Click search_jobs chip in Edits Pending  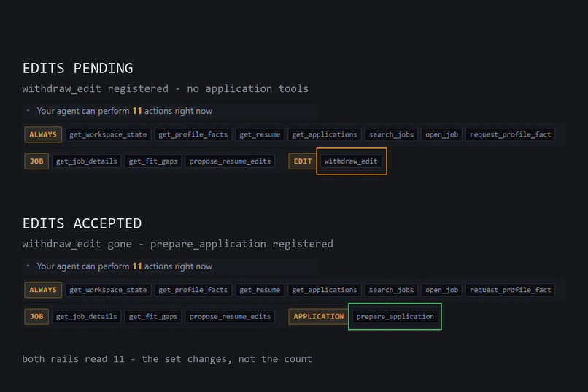[391, 134]
